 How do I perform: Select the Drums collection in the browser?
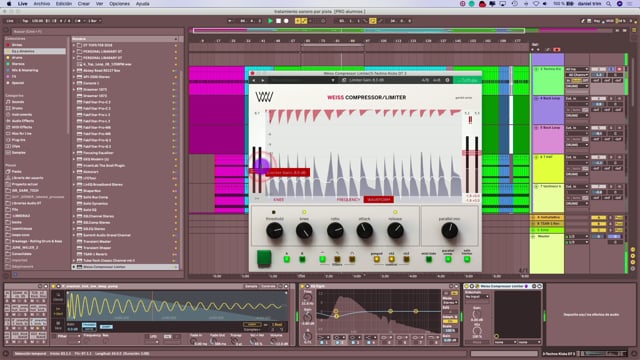click(18, 58)
